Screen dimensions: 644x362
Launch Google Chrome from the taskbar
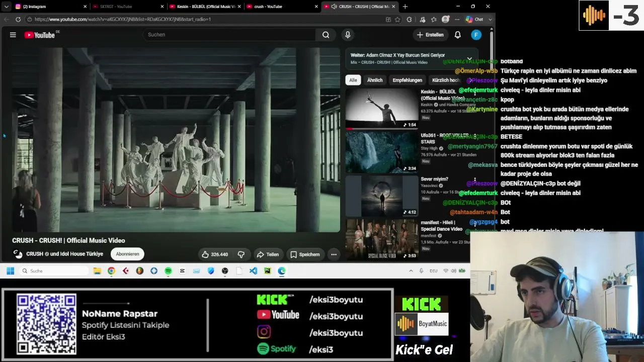pyautogui.click(x=111, y=270)
